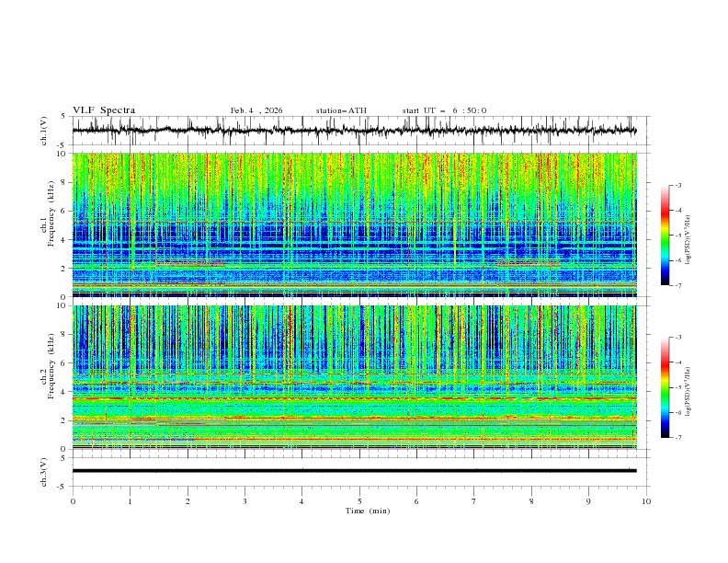The height and width of the screenshot is (563, 728).
Task: Click the 8 minute tick on time axis
Action: 531,501
